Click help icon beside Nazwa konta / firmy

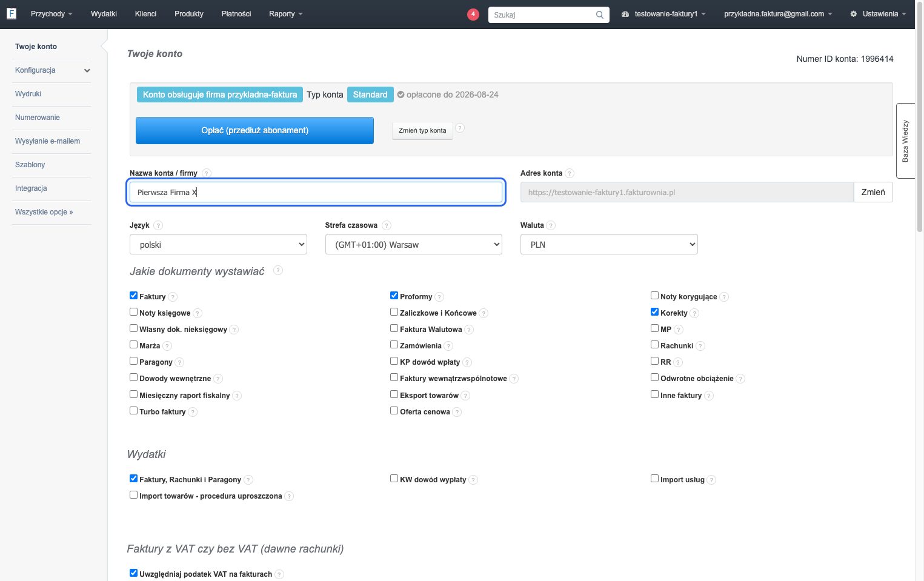coord(207,173)
